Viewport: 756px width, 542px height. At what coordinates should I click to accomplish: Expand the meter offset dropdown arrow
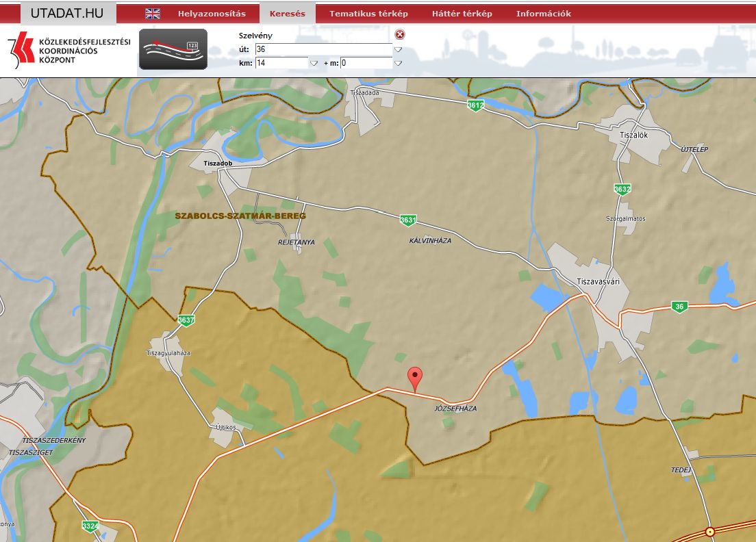point(398,63)
